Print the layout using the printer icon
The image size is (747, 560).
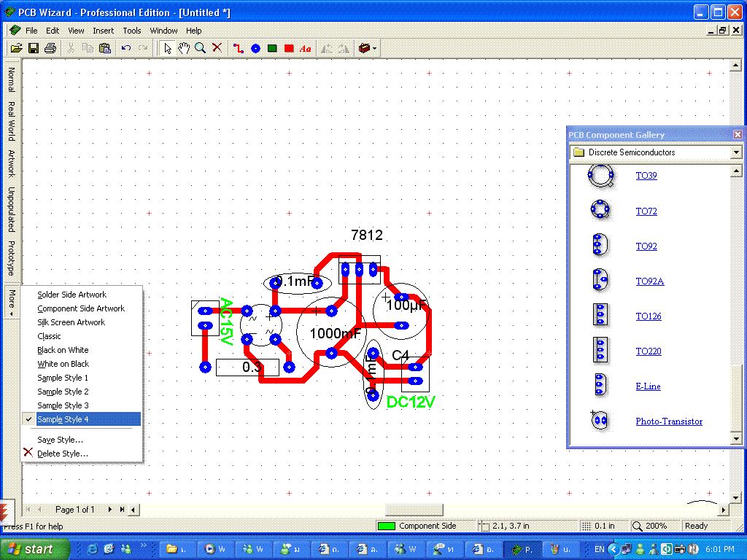(50, 48)
